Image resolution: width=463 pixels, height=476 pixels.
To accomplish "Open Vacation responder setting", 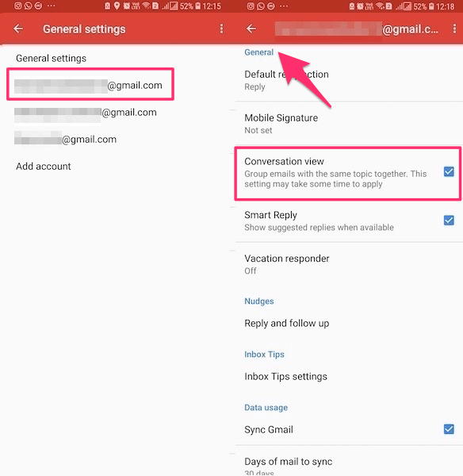I will [x=349, y=264].
